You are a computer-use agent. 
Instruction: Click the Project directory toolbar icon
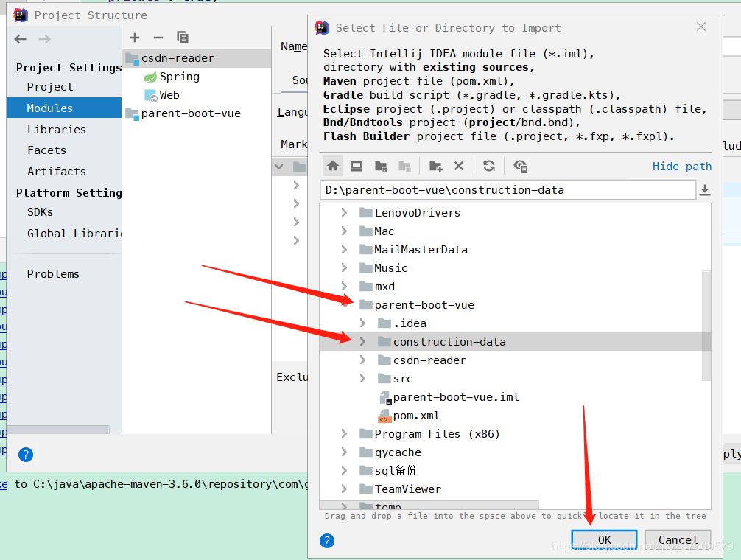[x=381, y=166]
